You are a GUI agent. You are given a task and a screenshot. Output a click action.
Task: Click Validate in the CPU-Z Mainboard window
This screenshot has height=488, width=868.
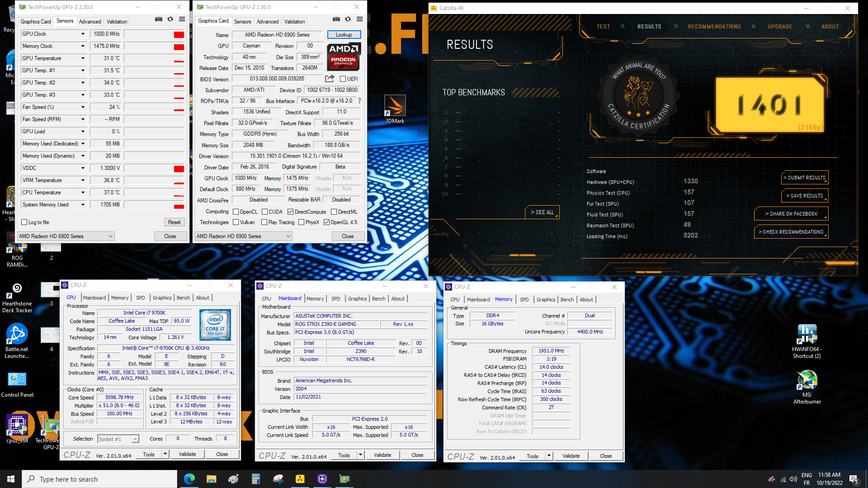[x=382, y=455]
